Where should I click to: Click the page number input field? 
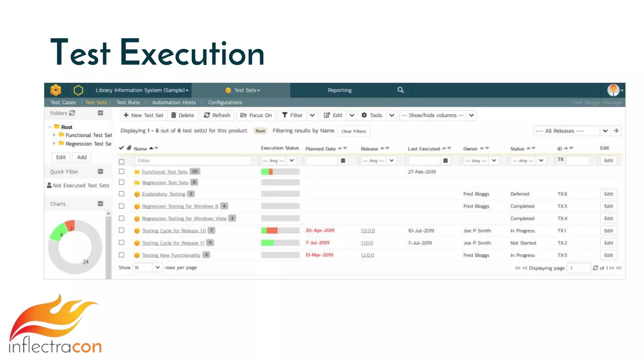[579, 268]
